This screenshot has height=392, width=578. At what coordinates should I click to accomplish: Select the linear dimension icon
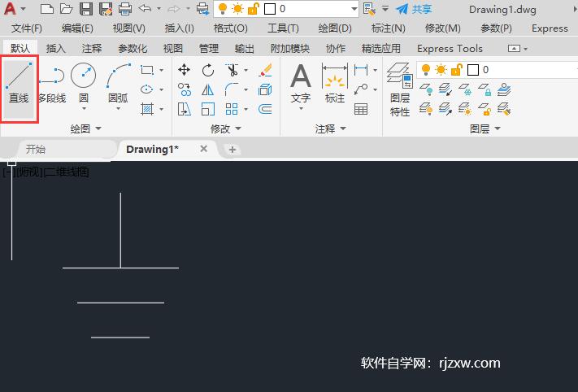[x=360, y=69]
